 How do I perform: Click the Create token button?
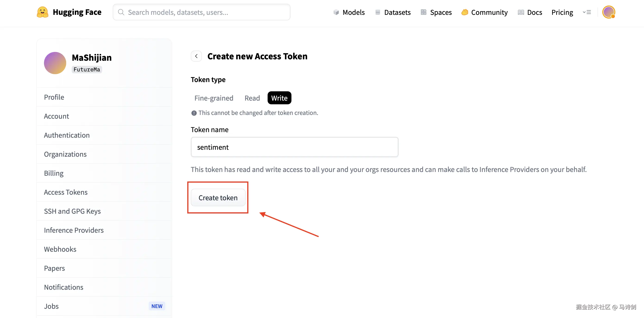(x=218, y=197)
